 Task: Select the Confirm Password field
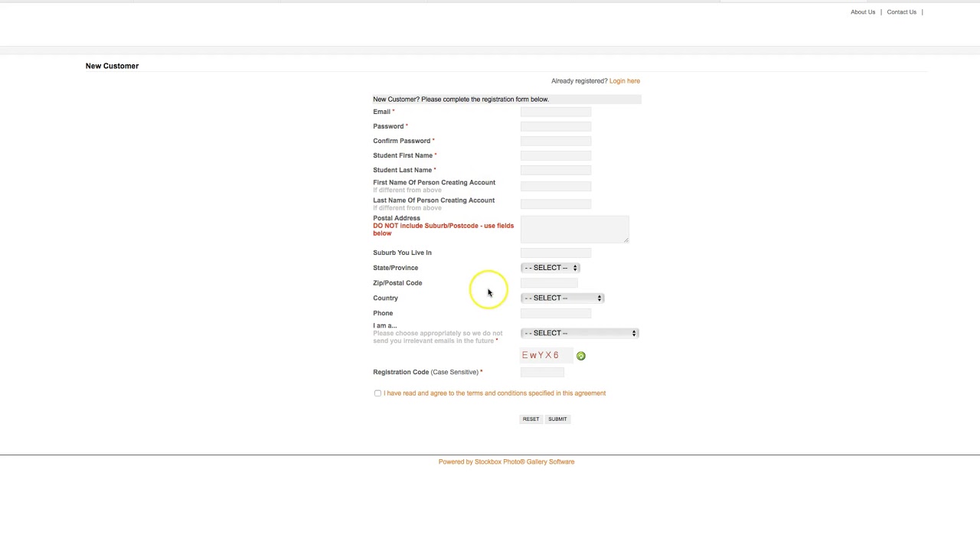556,142
